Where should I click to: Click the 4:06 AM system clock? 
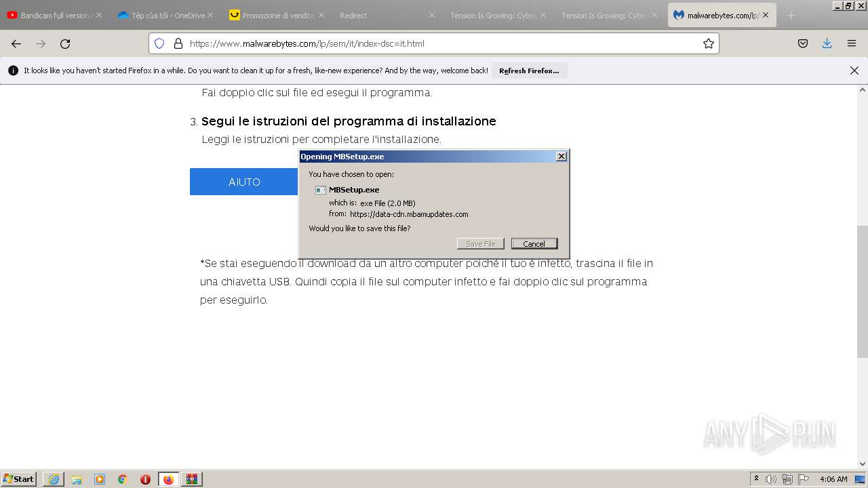pyautogui.click(x=833, y=479)
